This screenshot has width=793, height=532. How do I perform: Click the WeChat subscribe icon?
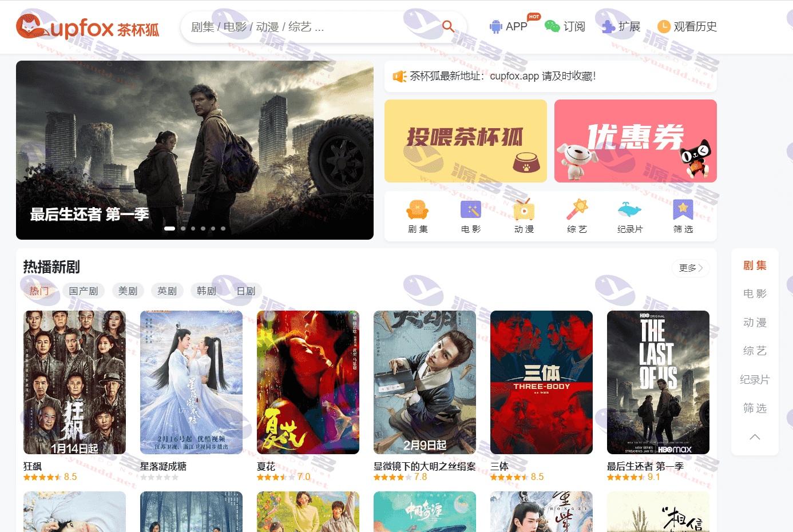(552, 26)
